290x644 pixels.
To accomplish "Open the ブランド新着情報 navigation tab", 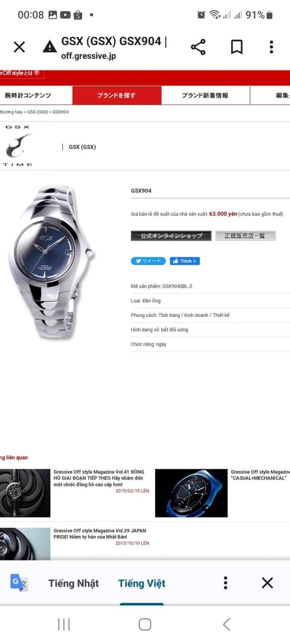I will click(x=205, y=95).
